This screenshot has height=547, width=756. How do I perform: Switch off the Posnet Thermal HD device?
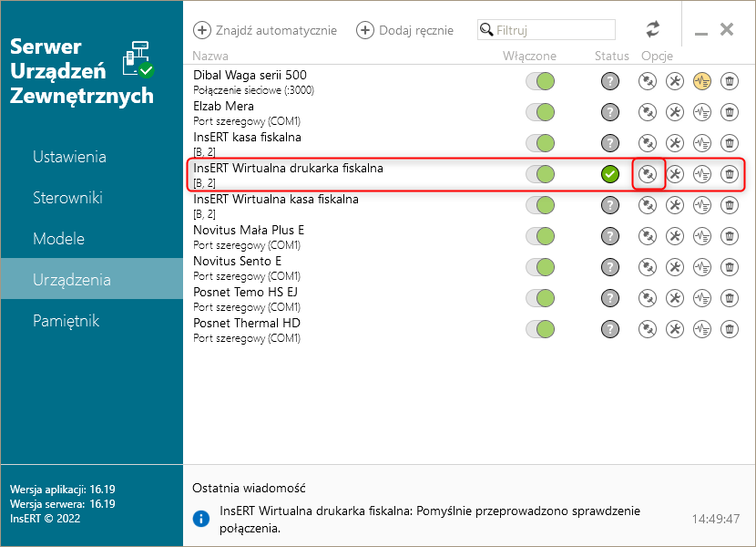540,329
